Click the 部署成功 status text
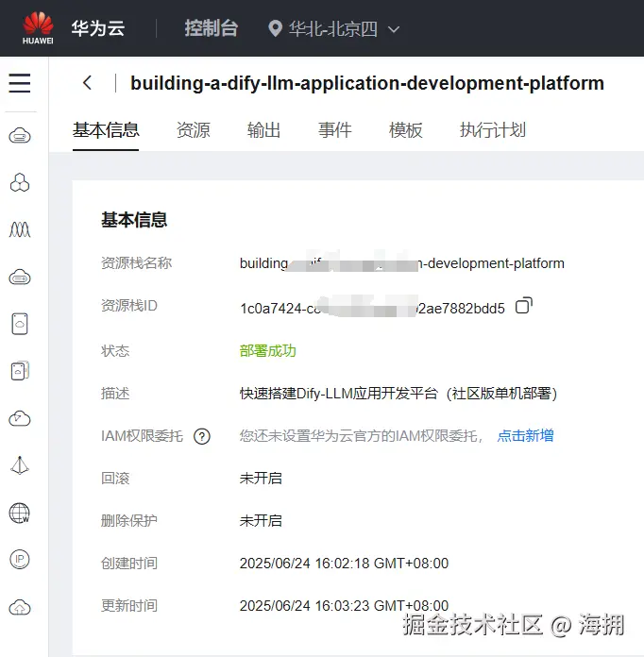644x657 pixels. (268, 351)
